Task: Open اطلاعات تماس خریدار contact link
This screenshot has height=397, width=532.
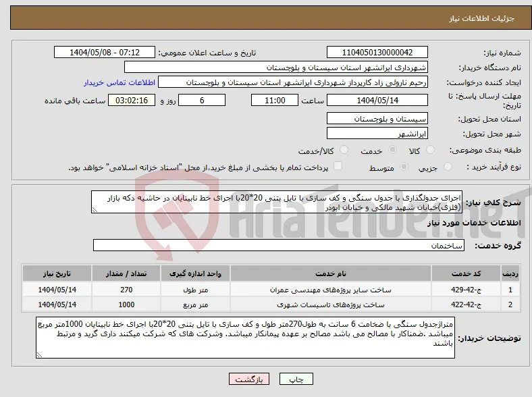Action: tap(119, 82)
